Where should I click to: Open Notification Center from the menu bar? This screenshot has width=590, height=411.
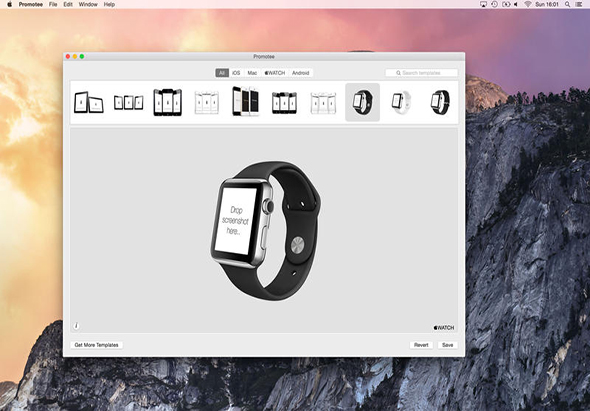point(579,4)
